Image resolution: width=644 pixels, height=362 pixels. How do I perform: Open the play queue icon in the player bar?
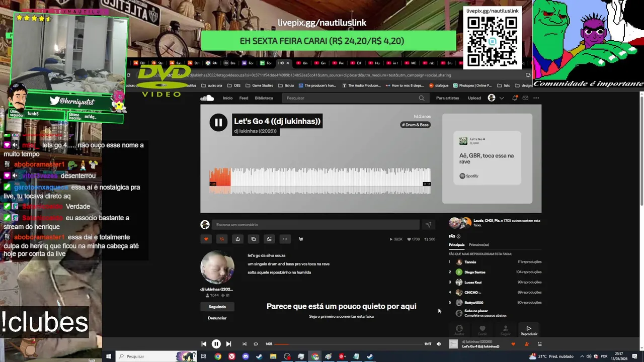[540, 344]
